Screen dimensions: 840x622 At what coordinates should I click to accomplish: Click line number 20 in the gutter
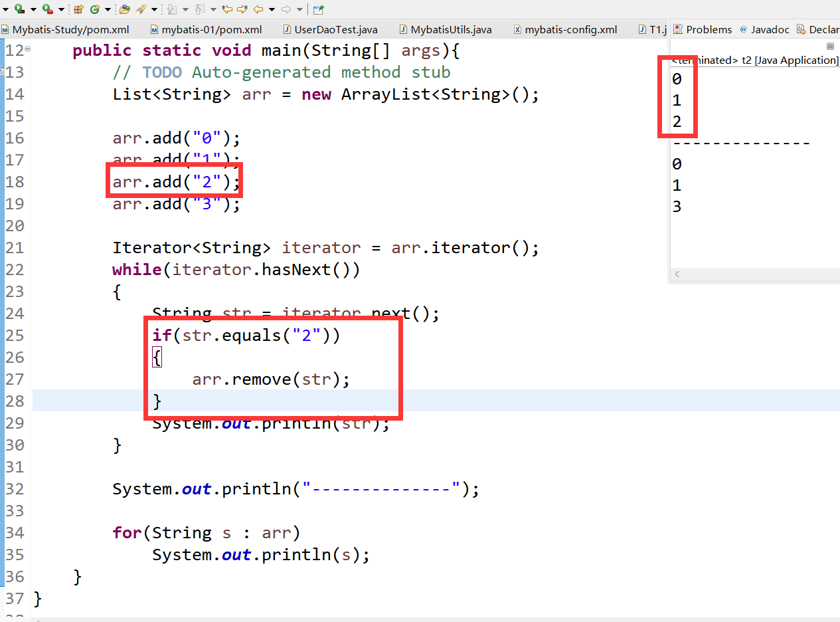[x=14, y=226]
